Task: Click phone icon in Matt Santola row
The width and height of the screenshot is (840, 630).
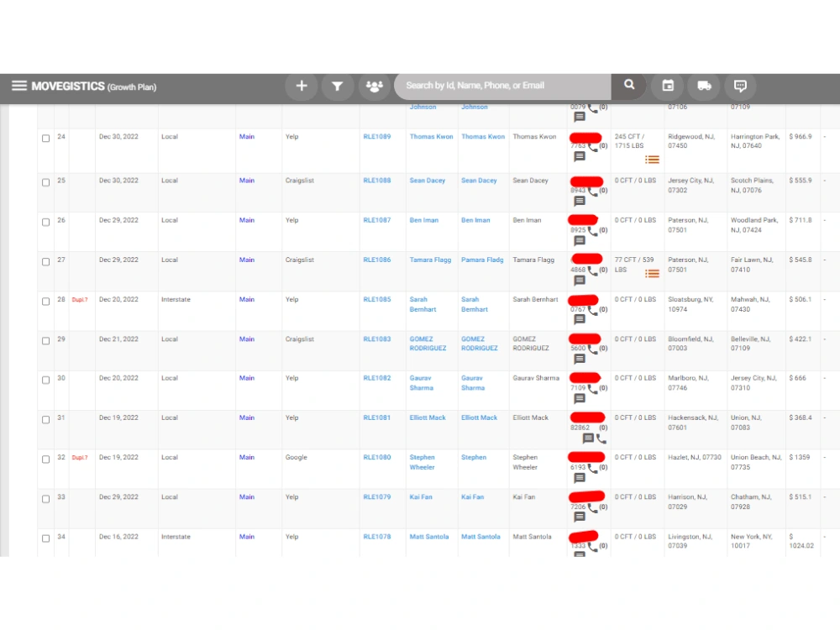Action: click(x=592, y=547)
